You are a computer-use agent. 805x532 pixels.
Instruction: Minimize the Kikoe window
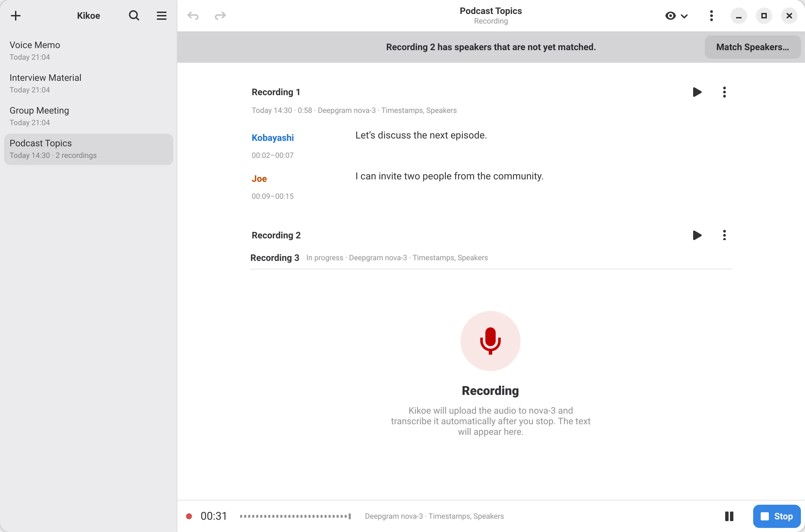739,16
